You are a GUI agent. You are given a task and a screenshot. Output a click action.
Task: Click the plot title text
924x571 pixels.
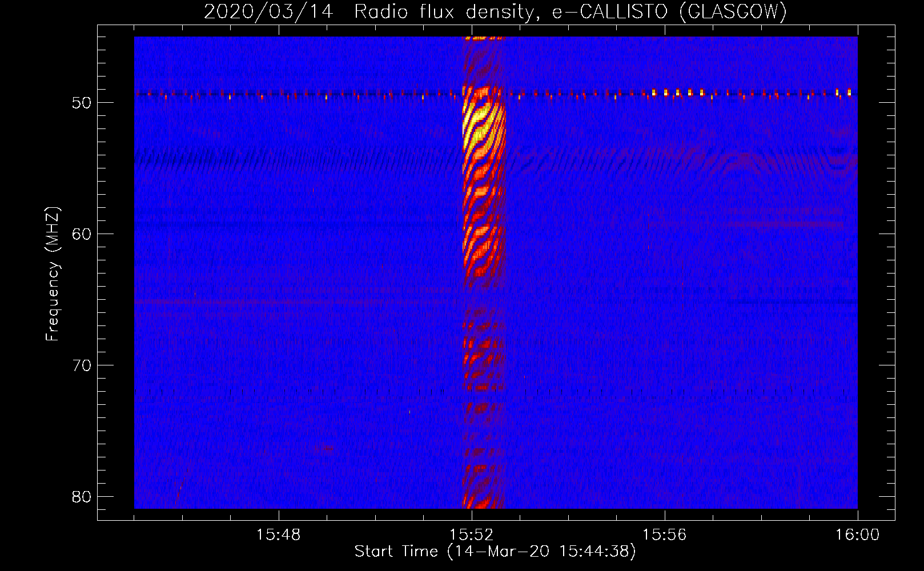495,12
